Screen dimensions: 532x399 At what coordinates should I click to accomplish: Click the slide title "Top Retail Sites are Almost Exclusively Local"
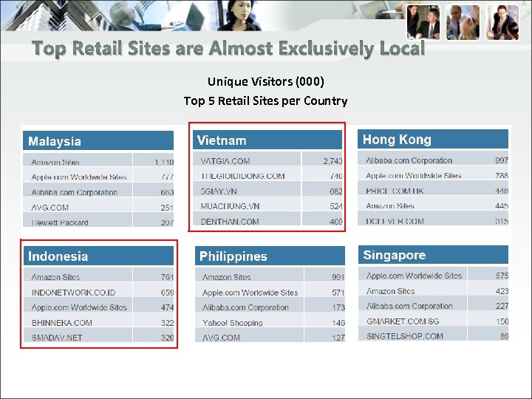click(228, 49)
